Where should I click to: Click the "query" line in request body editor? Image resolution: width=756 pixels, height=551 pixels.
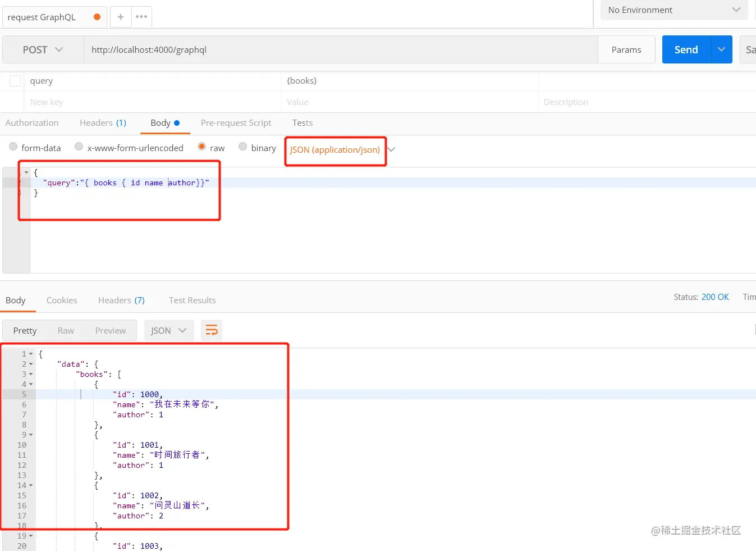(x=126, y=183)
